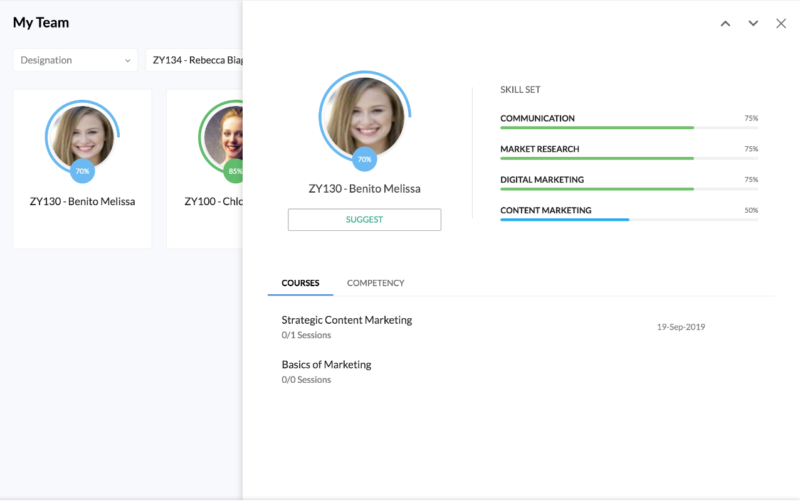
Task: Open the Designation dropdown
Action: (75, 60)
